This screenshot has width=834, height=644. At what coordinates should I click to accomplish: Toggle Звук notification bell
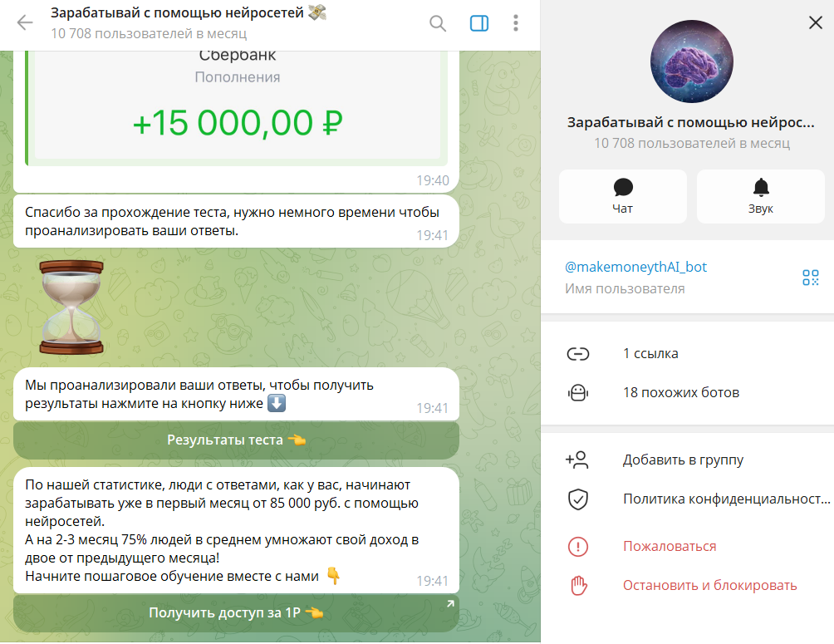coord(761,196)
